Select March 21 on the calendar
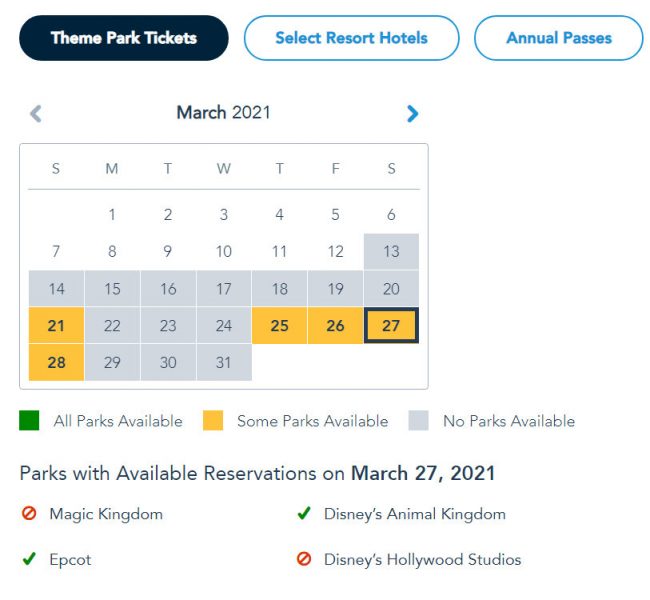Screen dimensions: 650x600 pyautogui.click(x=56, y=326)
